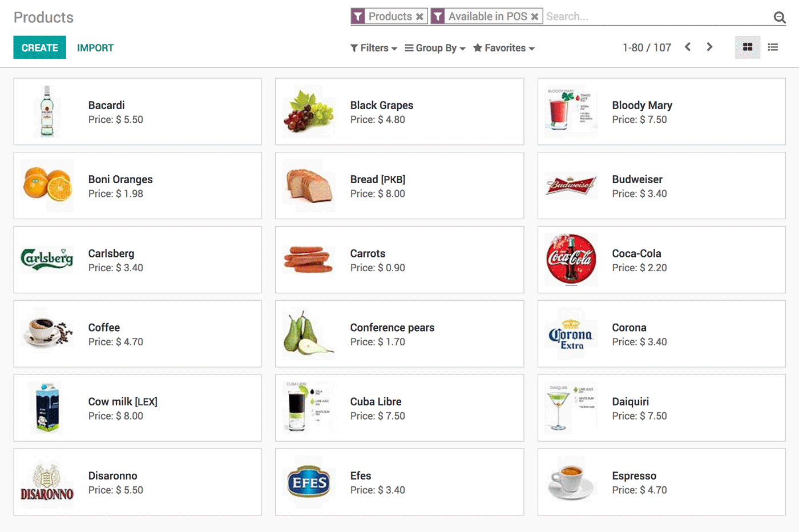Switch to list view
The image size is (799, 532).
click(x=773, y=47)
